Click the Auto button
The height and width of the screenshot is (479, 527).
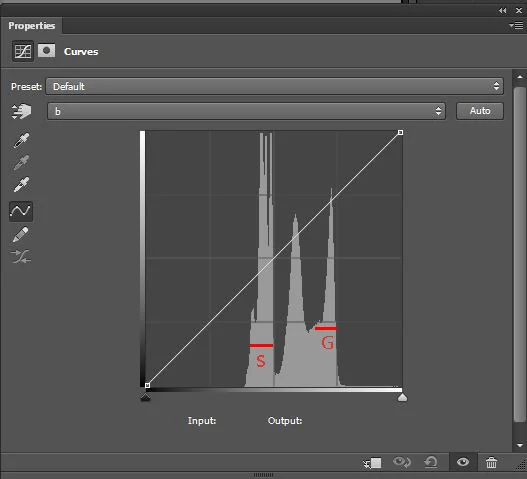pos(480,111)
